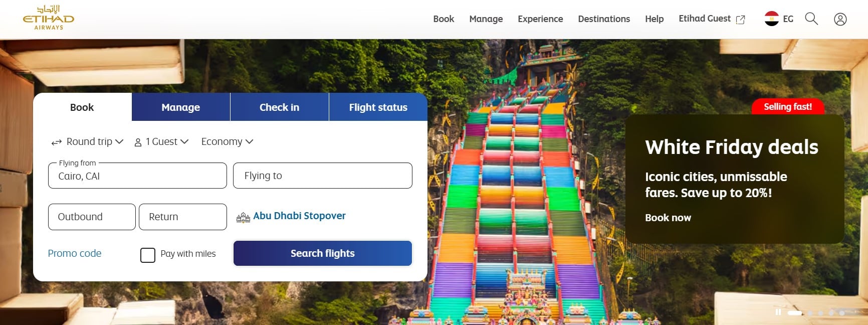
Task: Open the search magnifier icon
Action: pos(811,19)
